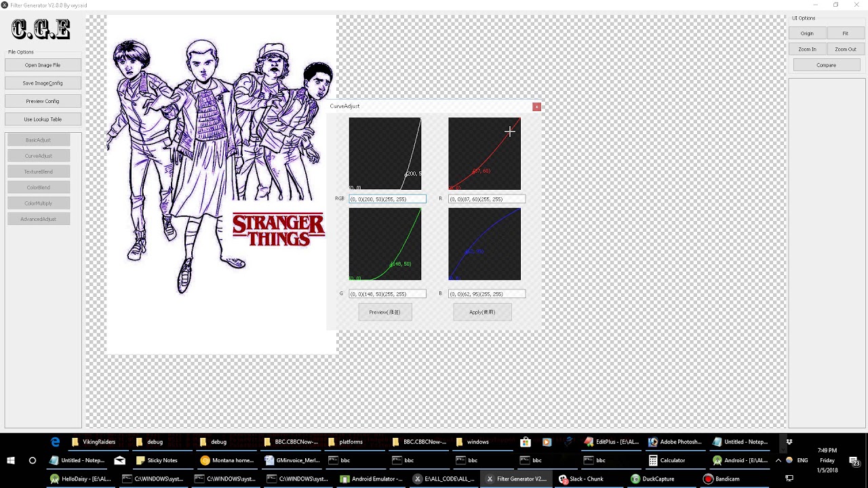Click the Open Image File button
Image resolution: width=868 pixels, height=488 pixels.
click(x=43, y=65)
